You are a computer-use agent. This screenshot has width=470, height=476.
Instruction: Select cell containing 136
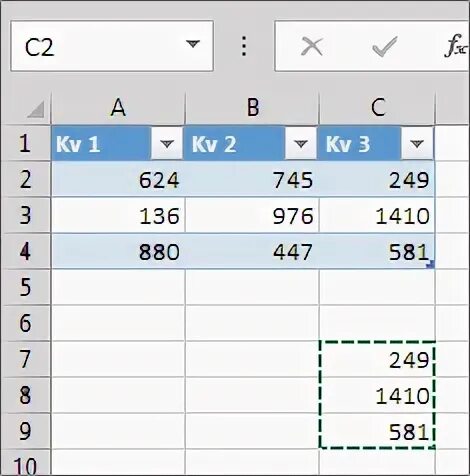(118, 215)
